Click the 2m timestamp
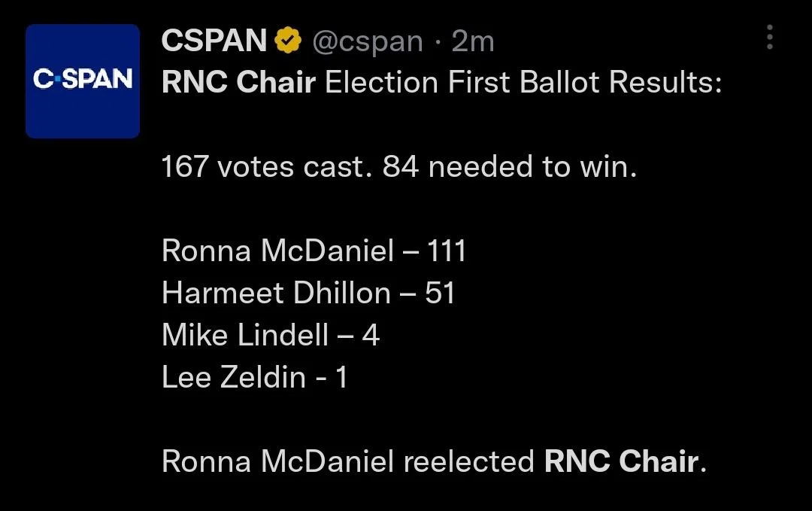The image size is (812, 511). [x=473, y=41]
